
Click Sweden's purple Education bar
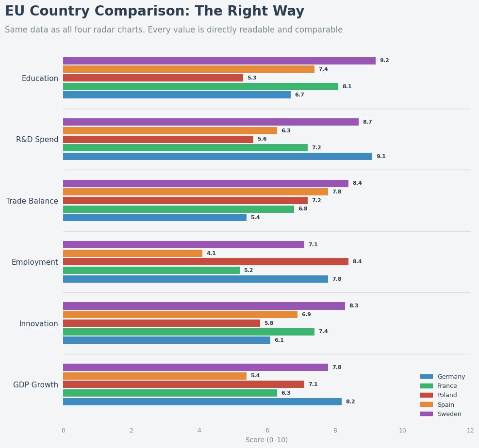[219, 61]
